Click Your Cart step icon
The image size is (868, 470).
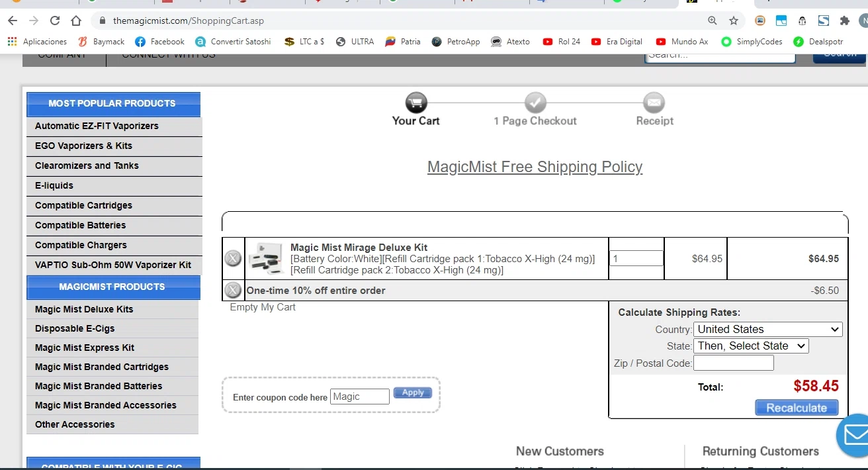click(416, 103)
